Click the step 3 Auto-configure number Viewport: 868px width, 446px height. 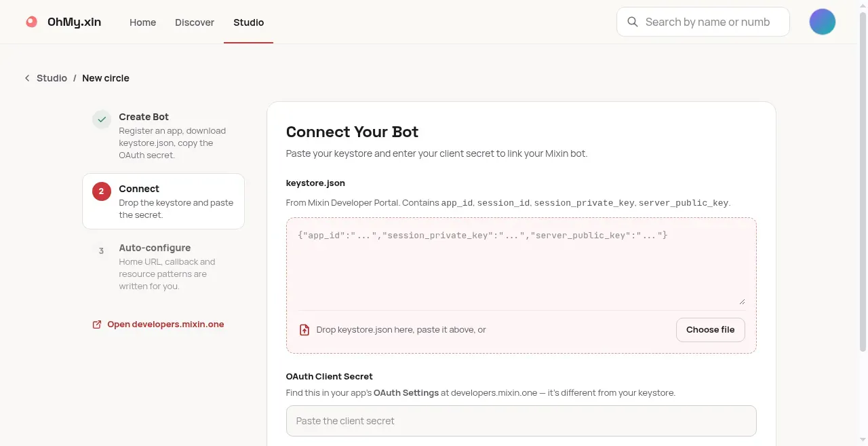(x=102, y=250)
